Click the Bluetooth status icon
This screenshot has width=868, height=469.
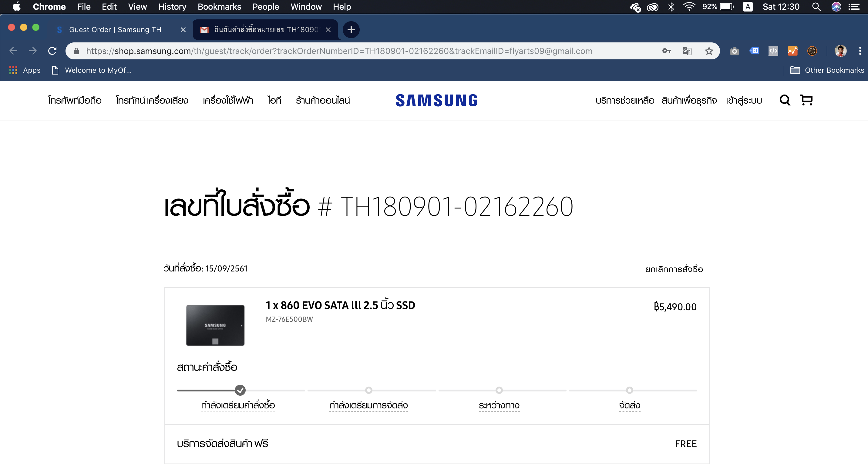671,7
